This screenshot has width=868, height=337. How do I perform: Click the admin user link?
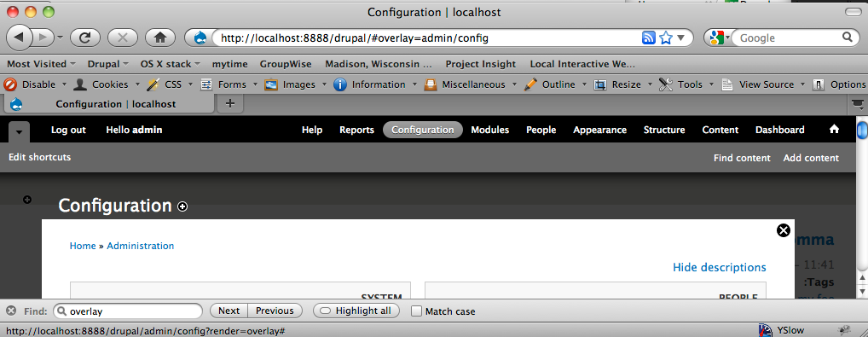pyautogui.click(x=148, y=130)
